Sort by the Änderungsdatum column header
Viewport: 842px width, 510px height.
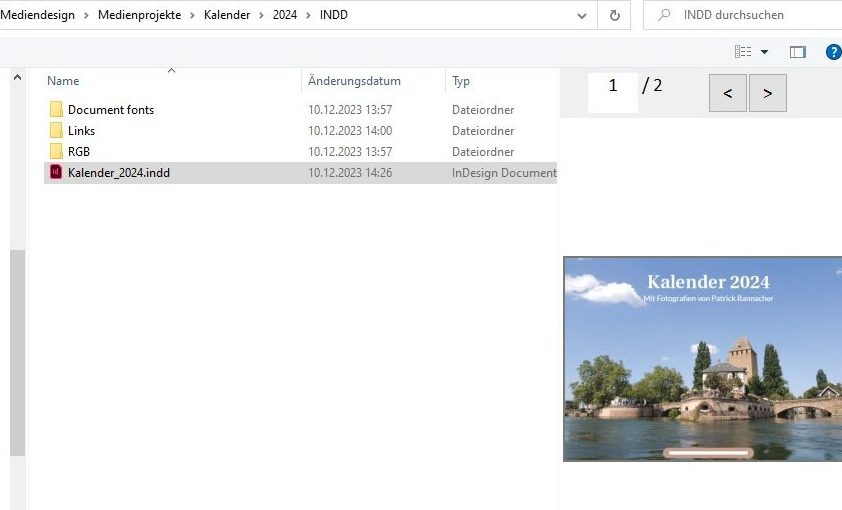(354, 81)
